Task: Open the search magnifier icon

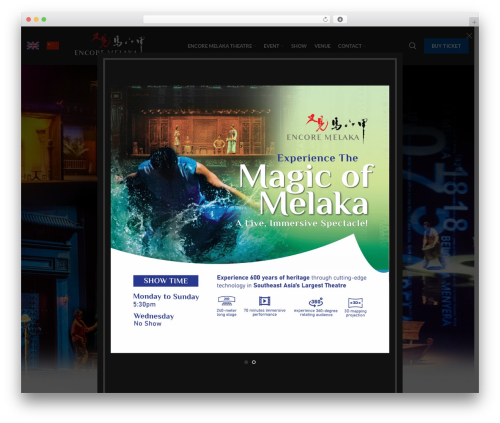Action: [x=412, y=46]
